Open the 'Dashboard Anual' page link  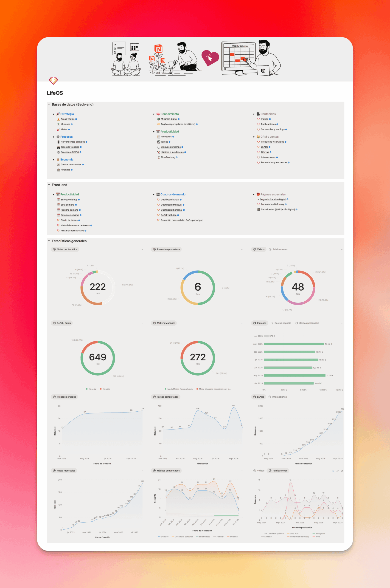pyautogui.click(x=170, y=200)
